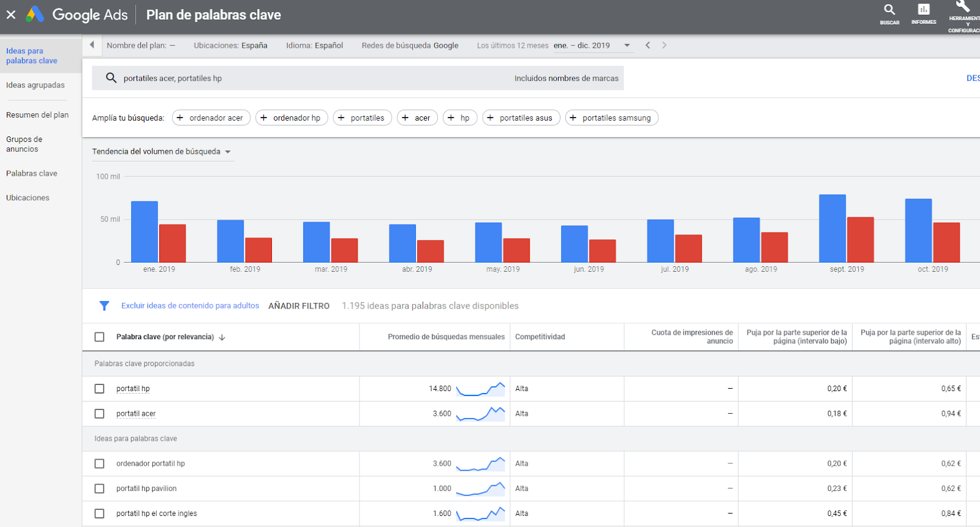
Task: Open the Informes reports icon
Action: coord(923,10)
